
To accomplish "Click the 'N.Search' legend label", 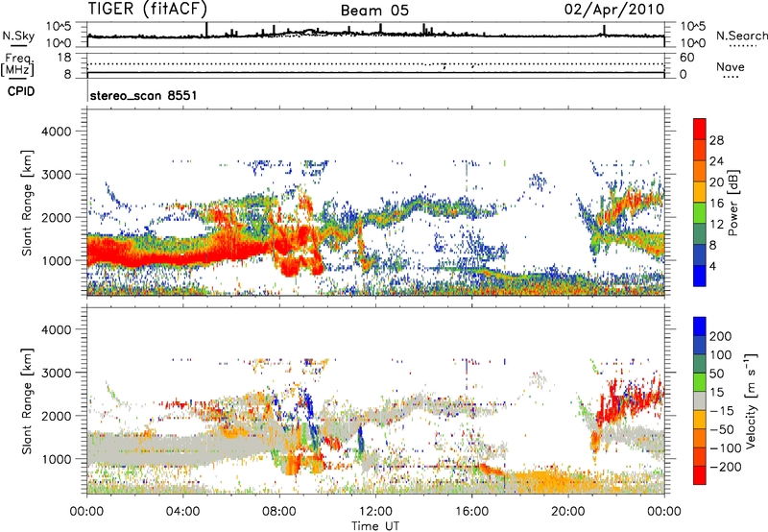I will 741,36.
